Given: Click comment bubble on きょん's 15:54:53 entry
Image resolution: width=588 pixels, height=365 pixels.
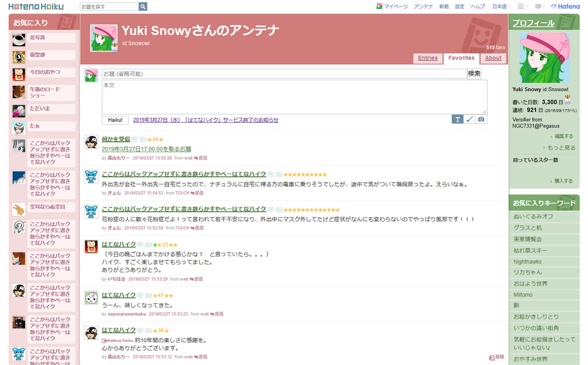Looking at the screenshot, I should coord(270,174).
